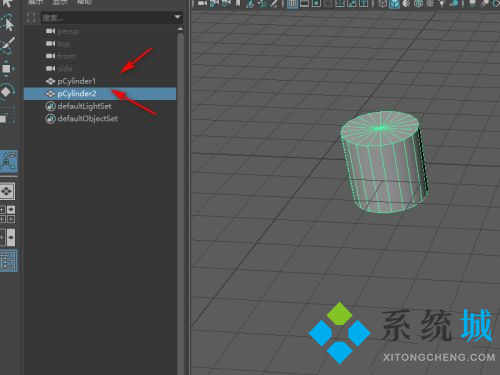
Task: Switch to four view layout
Action: pyautogui.click(x=7, y=214)
